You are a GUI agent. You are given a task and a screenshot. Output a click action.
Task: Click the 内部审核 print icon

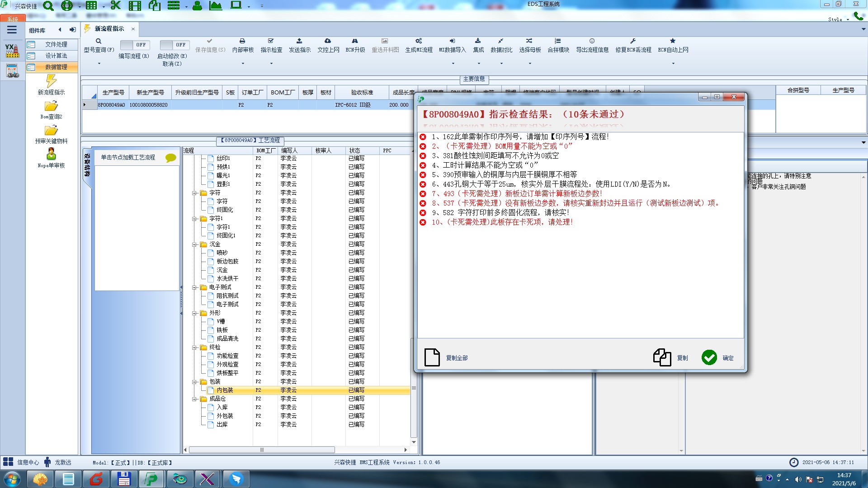[242, 41]
